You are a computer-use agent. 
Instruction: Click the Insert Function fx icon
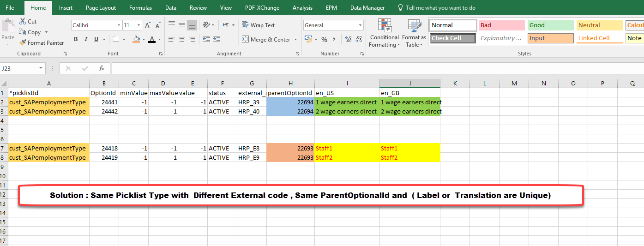tap(102, 68)
